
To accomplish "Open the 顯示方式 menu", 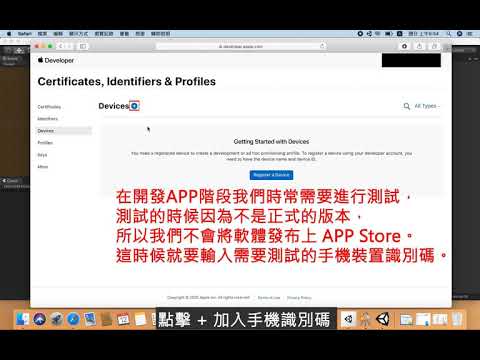I will (x=78, y=34).
